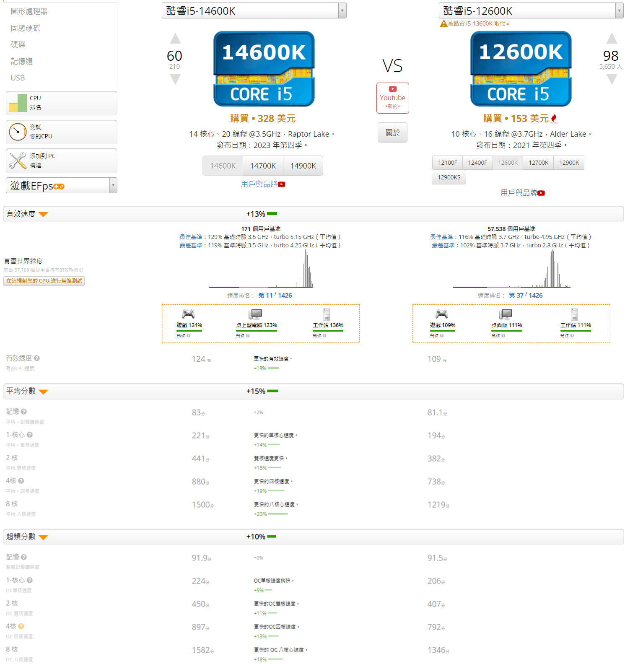Upvote the i5-14600K with the up arrow
This screenshot has width=625, height=672.
tap(175, 39)
